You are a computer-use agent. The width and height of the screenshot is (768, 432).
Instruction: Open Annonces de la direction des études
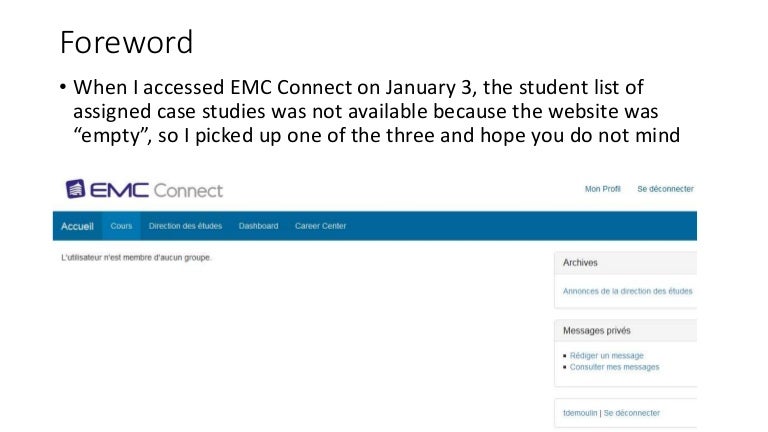point(627,291)
